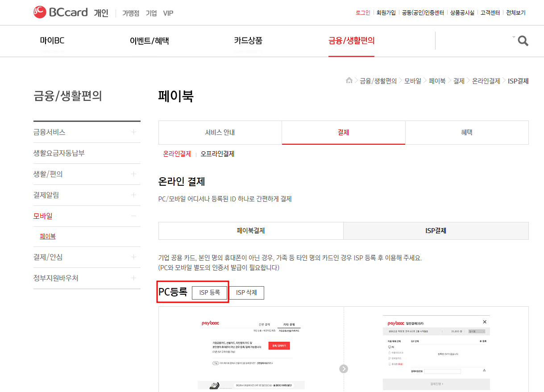The width and height of the screenshot is (544, 392).
Task: Click 결제 in the breadcrumb
Action: [x=459, y=81]
